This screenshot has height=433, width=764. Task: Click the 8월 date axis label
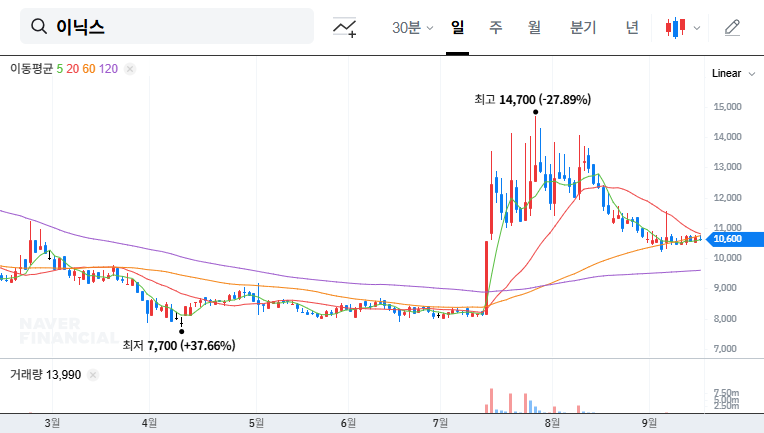(x=552, y=423)
